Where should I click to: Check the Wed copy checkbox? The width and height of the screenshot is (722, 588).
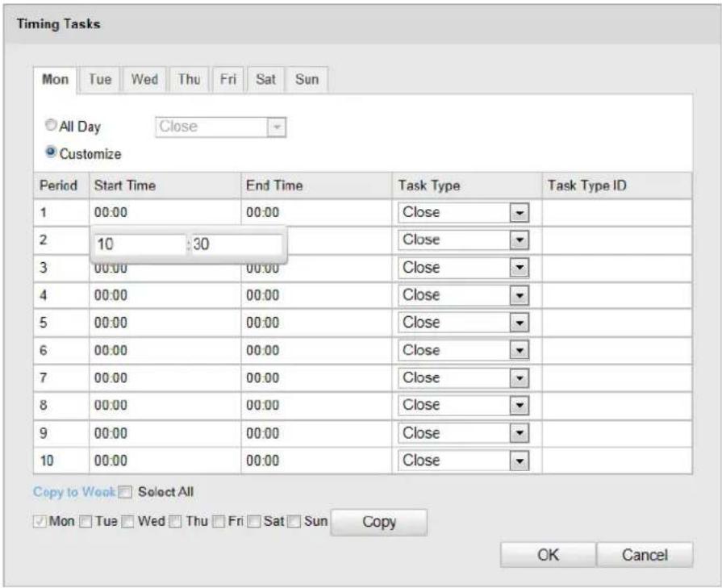128,522
